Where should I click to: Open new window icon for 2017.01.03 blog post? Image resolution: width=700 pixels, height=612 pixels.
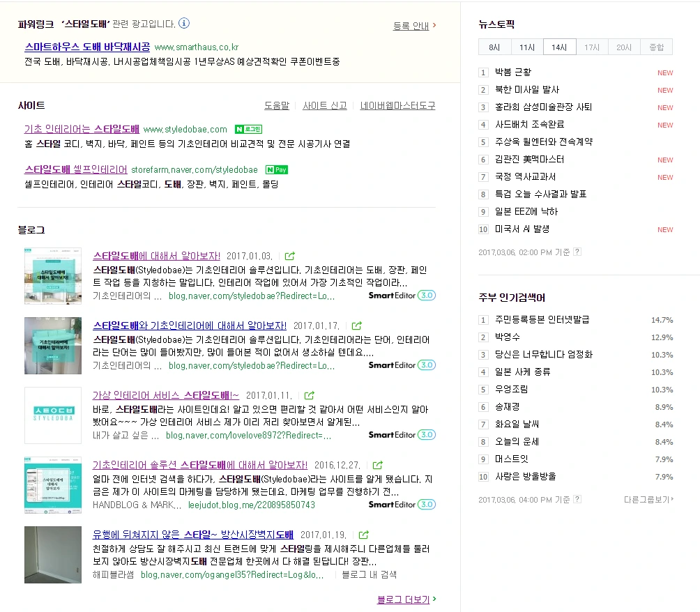pos(290,256)
